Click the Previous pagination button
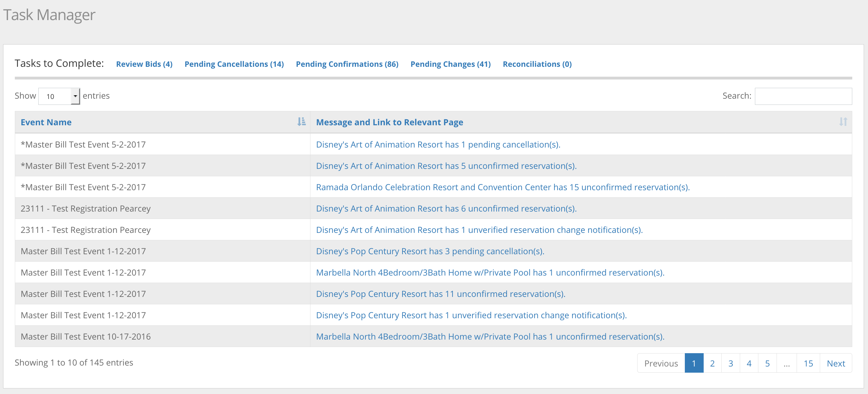The image size is (868, 394). [661, 363]
